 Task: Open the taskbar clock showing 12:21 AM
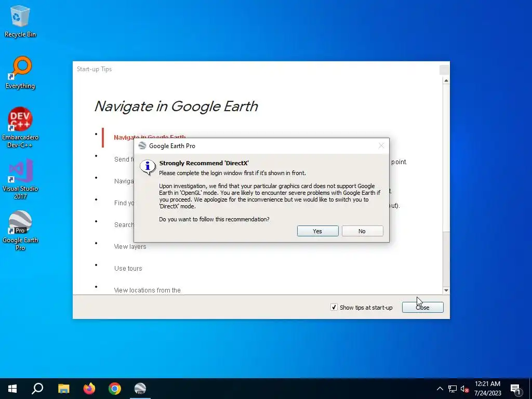click(487, 389)
